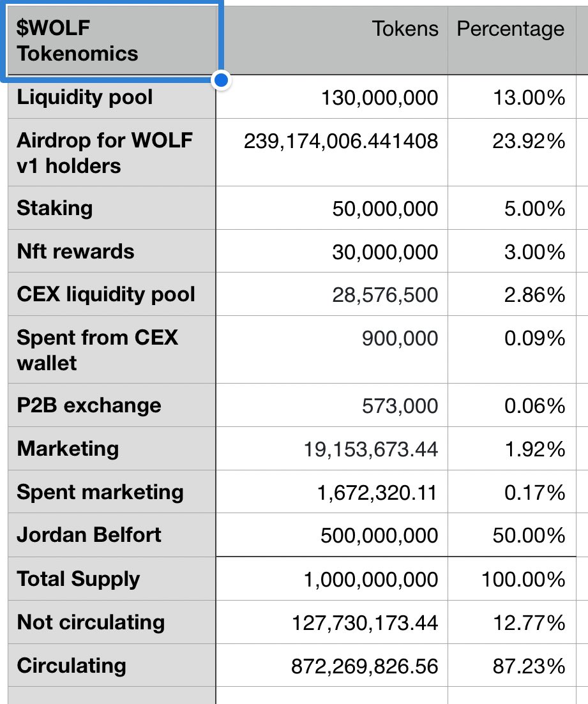Select the 'Marketing' row label
The image size is (588, 704).
[x=112, y=449]
